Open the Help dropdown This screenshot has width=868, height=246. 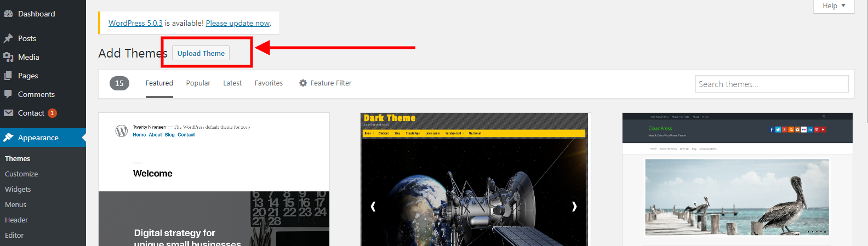[834, 6]
